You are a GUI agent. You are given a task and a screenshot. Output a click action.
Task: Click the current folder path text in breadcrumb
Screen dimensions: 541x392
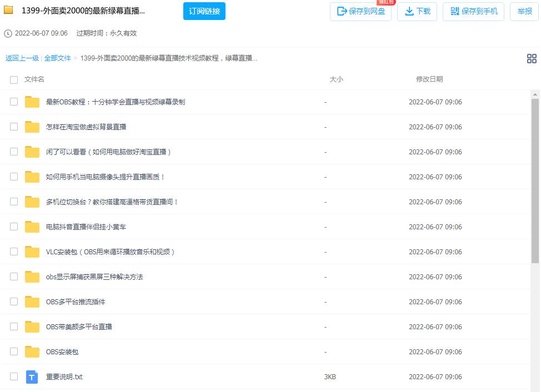point(169,58)
